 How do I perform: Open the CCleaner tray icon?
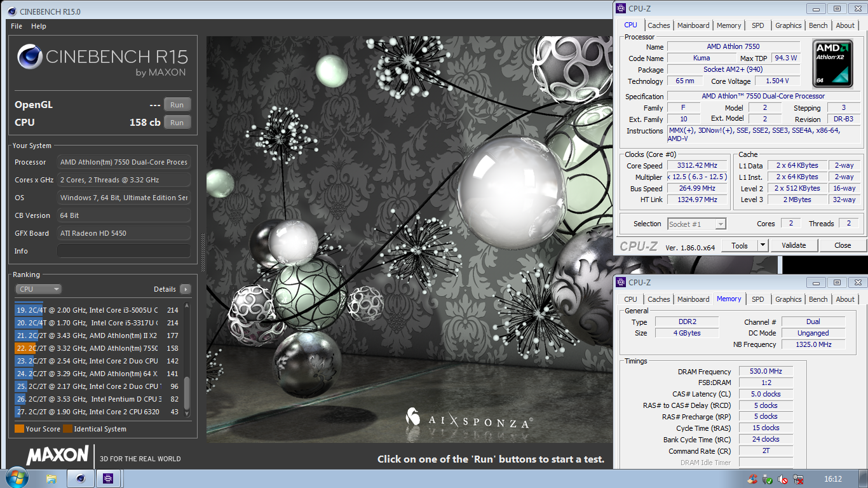tap(753, 479)
